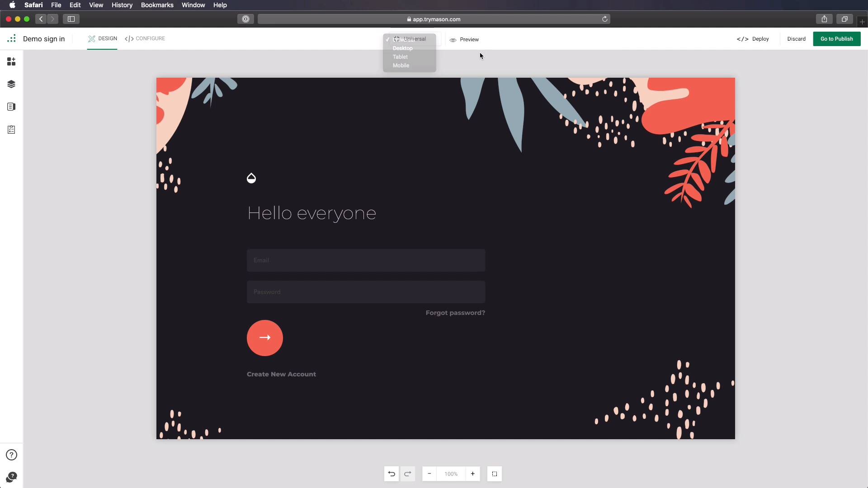
Task: Select Tablet from the device menu
Action: [x=400, y=56]
